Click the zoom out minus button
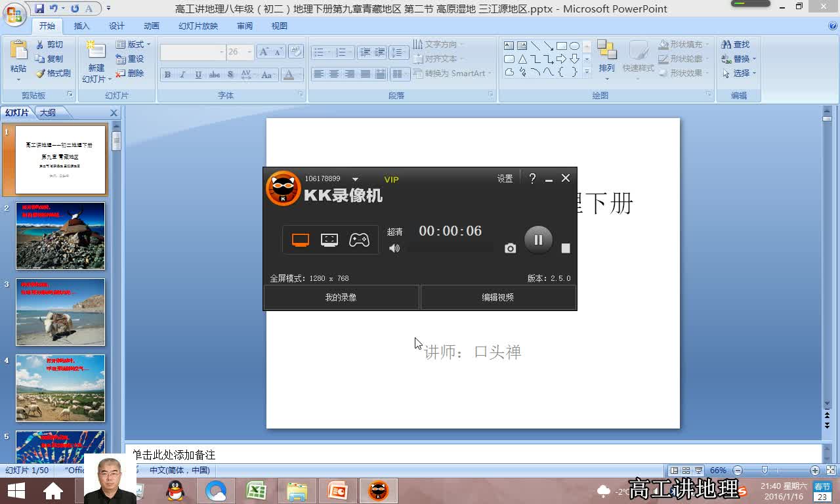The image size is (840, 504). [738, 471]
